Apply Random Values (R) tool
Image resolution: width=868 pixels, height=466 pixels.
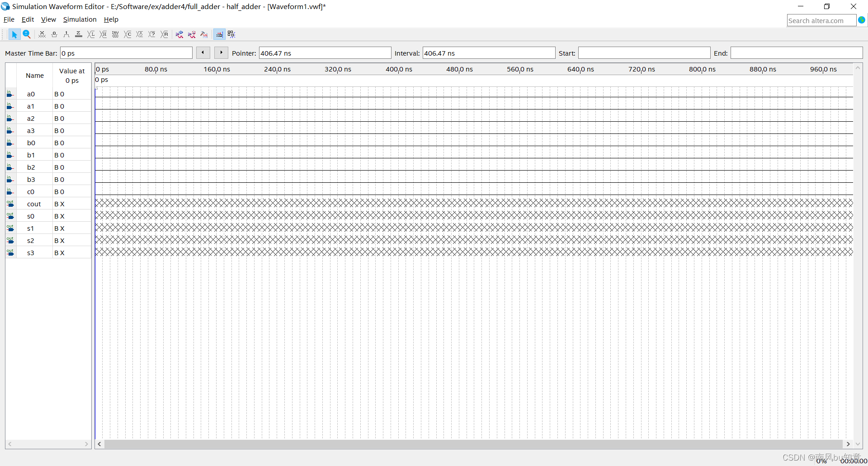coord(165,34)
